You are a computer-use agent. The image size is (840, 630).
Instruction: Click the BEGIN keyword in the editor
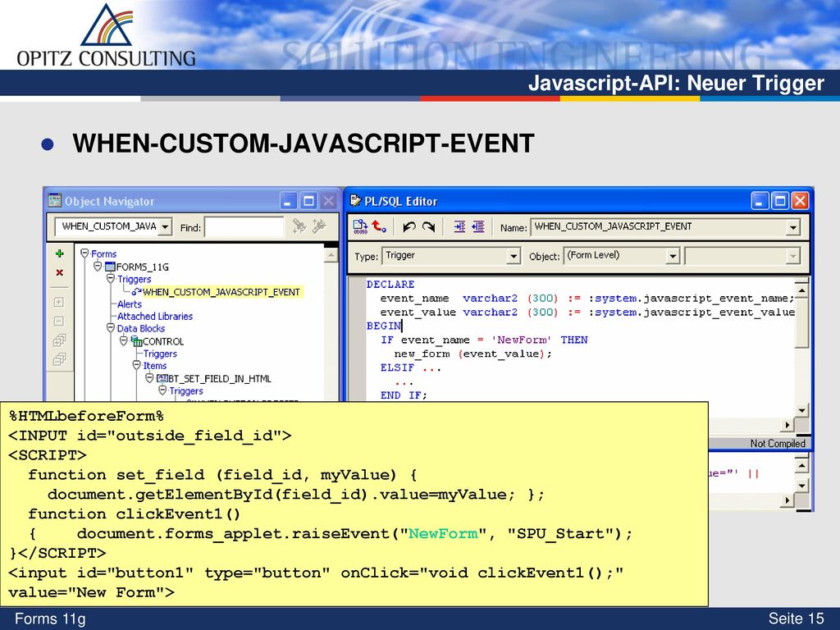point(384,326)
